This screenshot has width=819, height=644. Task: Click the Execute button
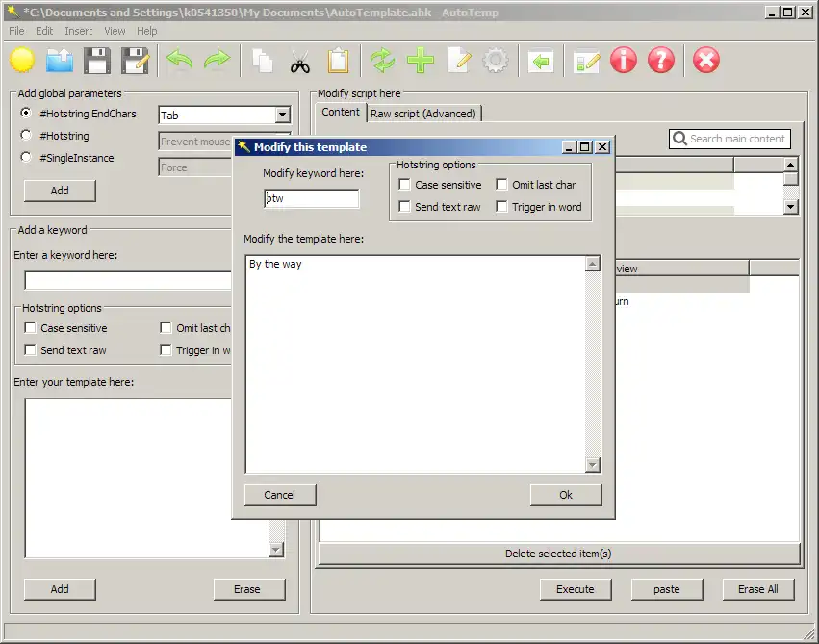tap(576, 589)
